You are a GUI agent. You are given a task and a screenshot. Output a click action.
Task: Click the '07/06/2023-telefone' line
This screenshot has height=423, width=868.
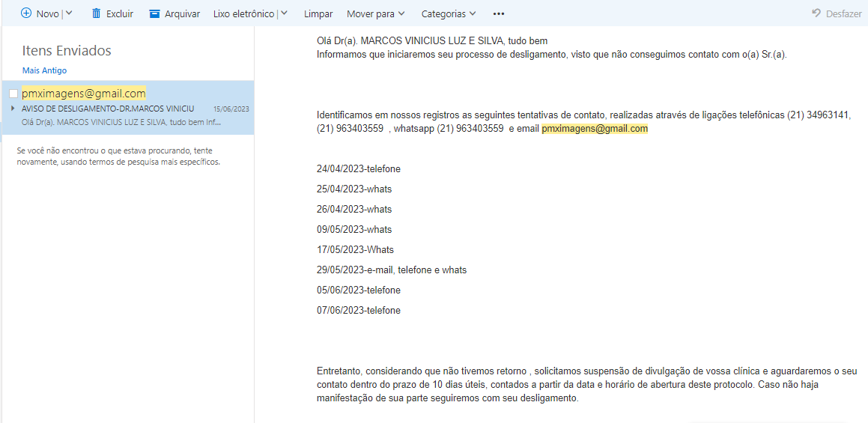[359, 311]
